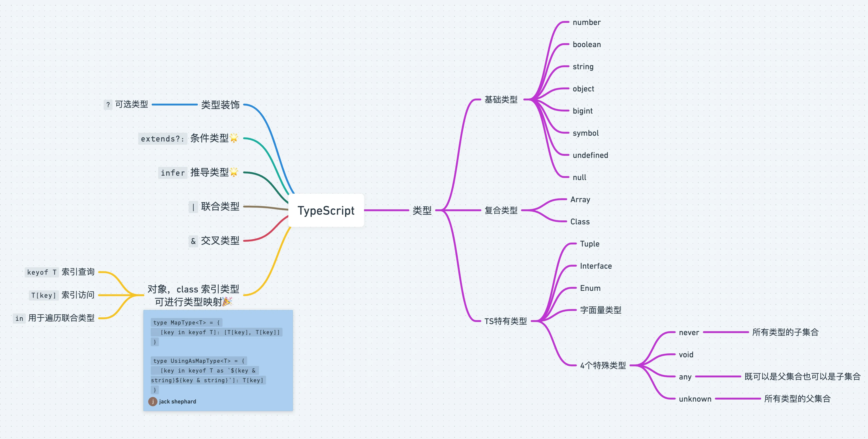Click 所有类型的子集合 description
The width and height of the screenshot is (868, 439).
(785, 332)
